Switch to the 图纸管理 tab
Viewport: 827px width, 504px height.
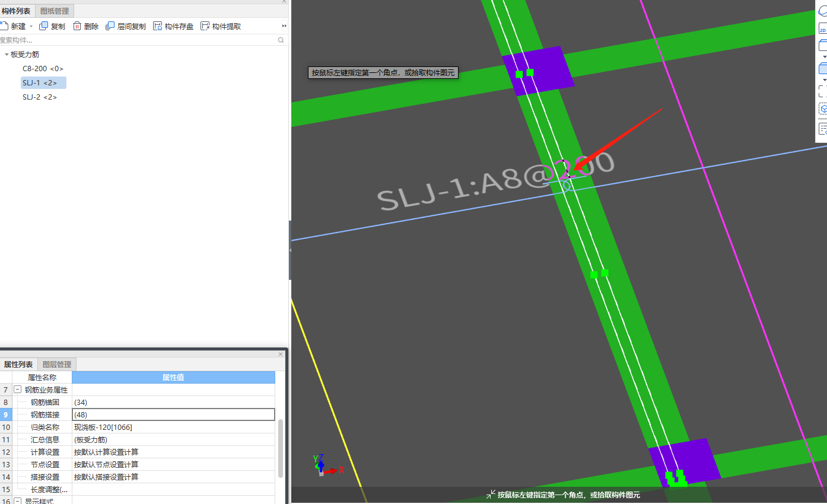click(x=55, y=11)
